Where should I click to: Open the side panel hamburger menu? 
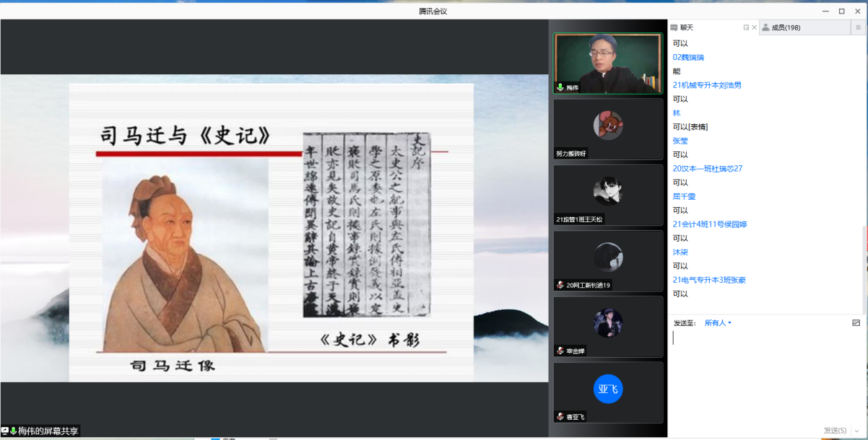point(859,27)
